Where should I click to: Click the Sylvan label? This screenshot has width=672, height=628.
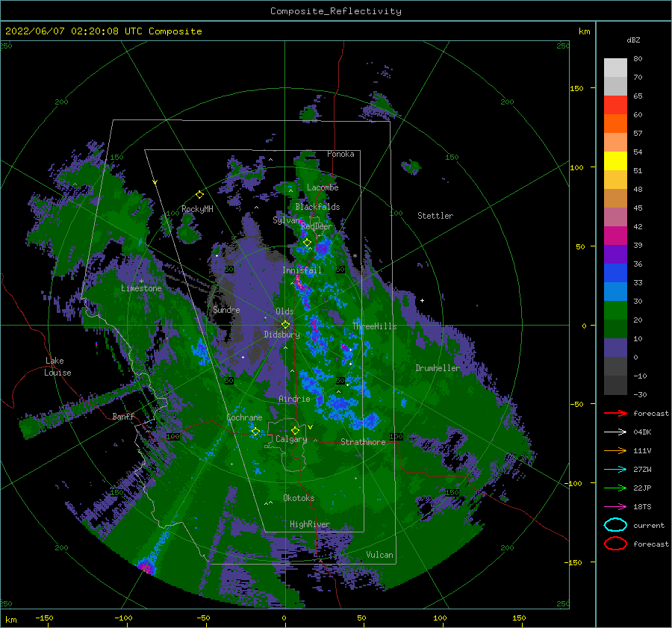tap(286, 220)
